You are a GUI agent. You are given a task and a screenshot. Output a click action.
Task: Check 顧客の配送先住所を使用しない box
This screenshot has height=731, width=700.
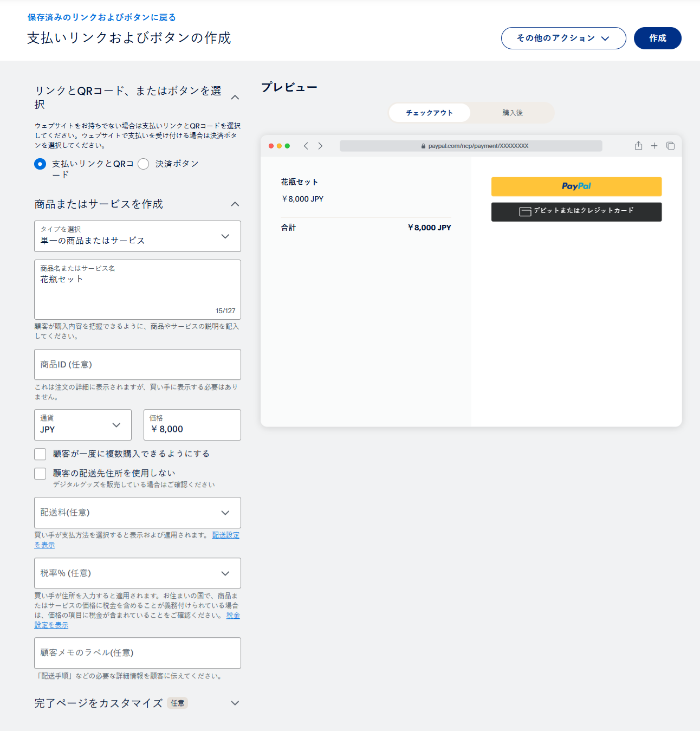[x=40, y=474]
